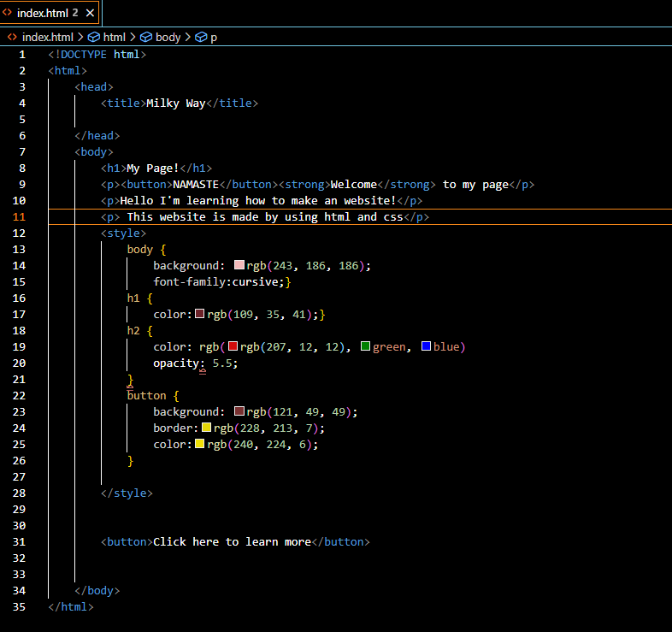Screen dimensions: 672x632
Task: Open the body background pink color swatch
Action: 239,265
